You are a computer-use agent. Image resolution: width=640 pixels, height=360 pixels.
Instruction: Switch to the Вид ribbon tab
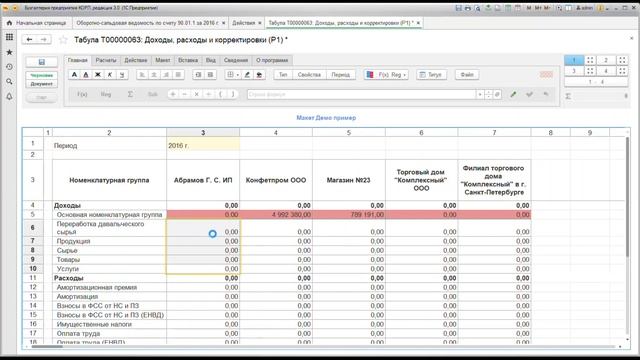pyautogui.click(x=211, y=60)
